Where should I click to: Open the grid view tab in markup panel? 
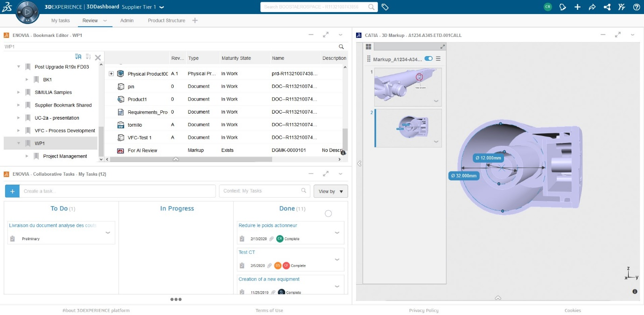tap(368, 47)
